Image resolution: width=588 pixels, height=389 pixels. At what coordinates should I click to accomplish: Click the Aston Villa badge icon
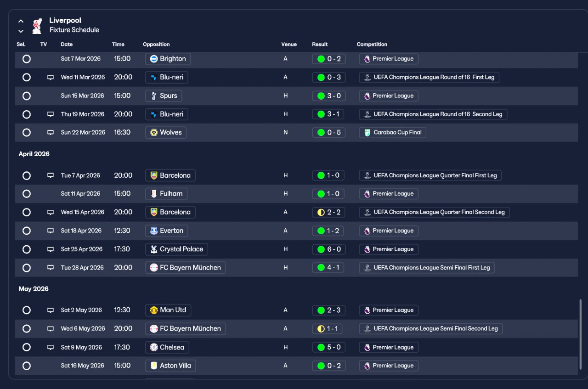click(154, 366)
